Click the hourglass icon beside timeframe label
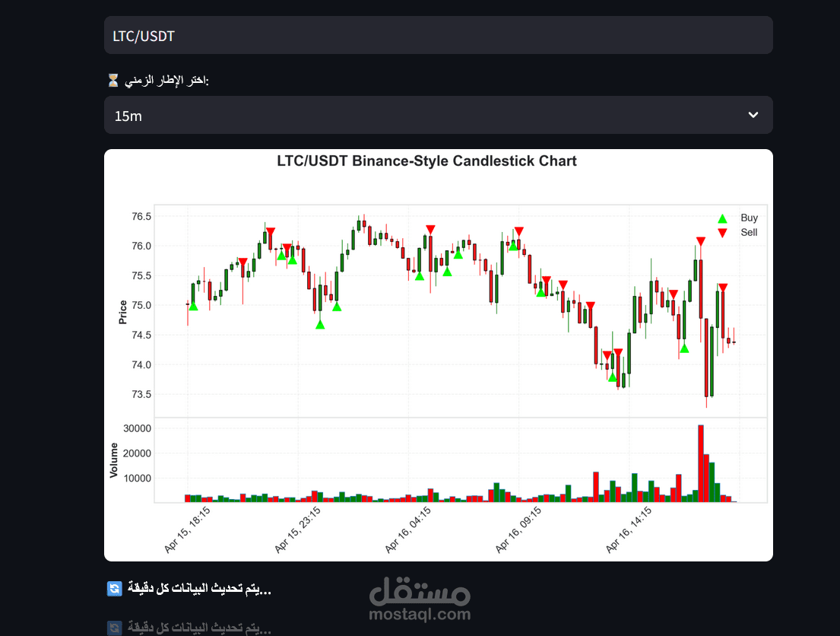The width and height of the screenshot is (840, 636). pyautogui.click(x=113, y=81)
